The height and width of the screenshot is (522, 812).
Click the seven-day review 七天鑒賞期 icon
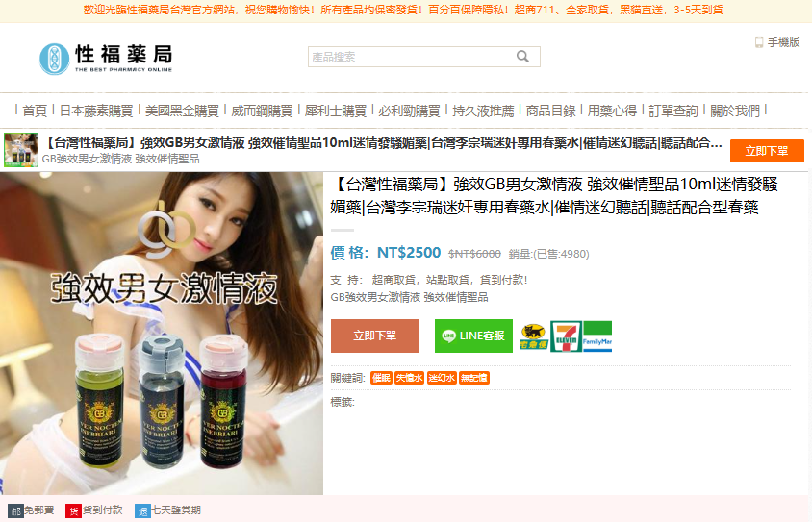(142, 511)
